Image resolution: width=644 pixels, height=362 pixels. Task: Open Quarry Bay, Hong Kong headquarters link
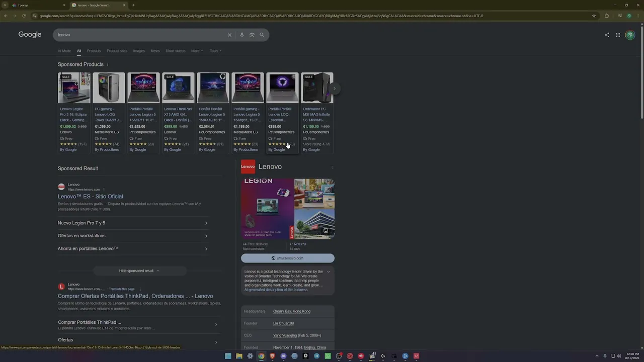pos(292,311)
